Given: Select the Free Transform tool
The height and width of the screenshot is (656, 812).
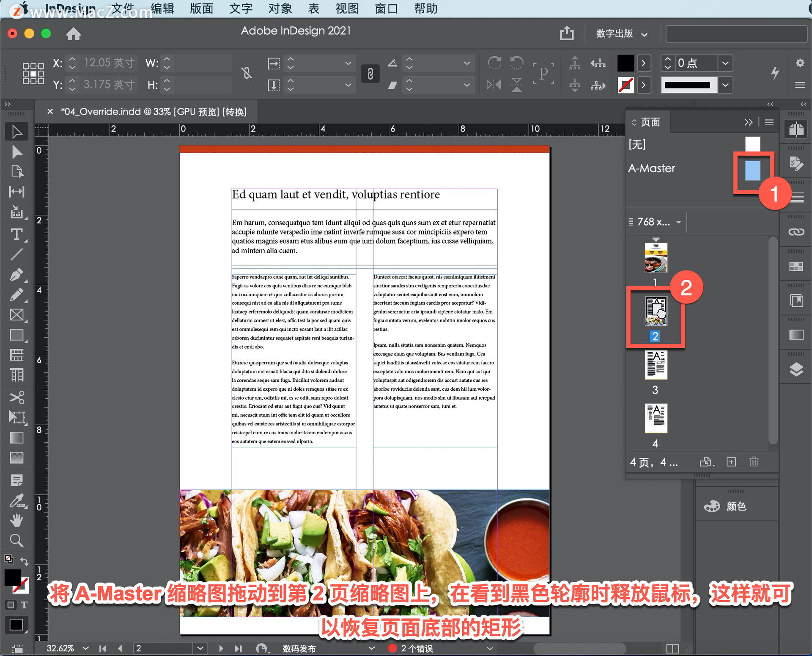Looking at the screenshot, I should pyautogui.click(x=16, y=418).
